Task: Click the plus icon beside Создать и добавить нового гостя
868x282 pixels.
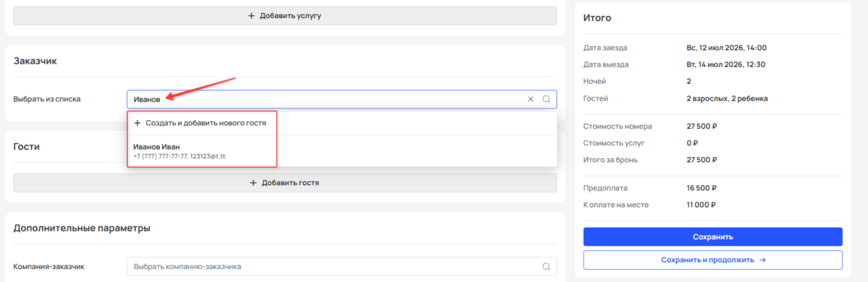Action: coord(137,123)
